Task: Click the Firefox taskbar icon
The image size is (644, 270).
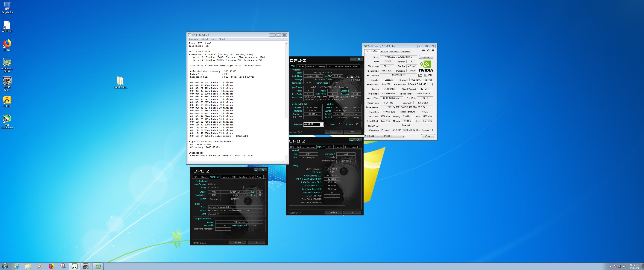Action: (x=51, y=266)
